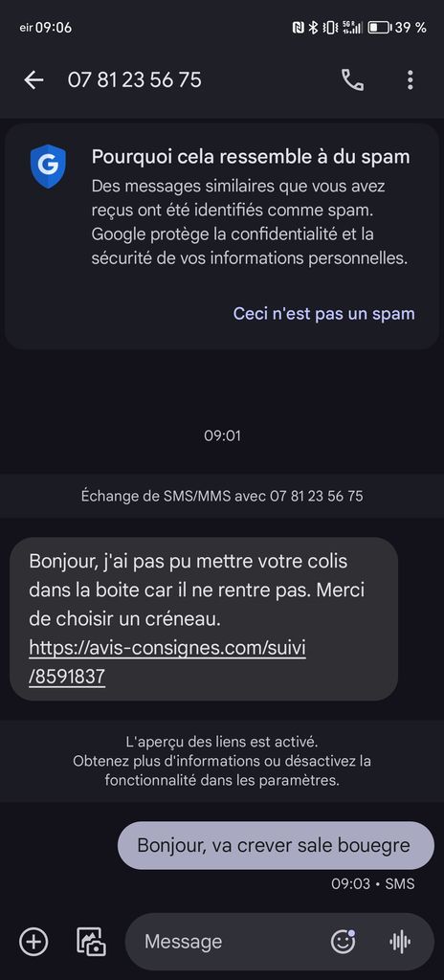The image size is (444, 980).
Task: Select the sent 'va crever sale bouegre' bubble
Action: 276,845
